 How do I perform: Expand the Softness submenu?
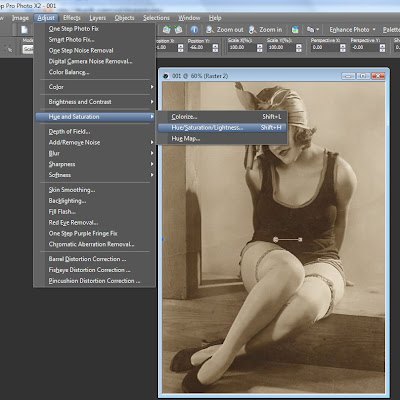click(95, 175)
